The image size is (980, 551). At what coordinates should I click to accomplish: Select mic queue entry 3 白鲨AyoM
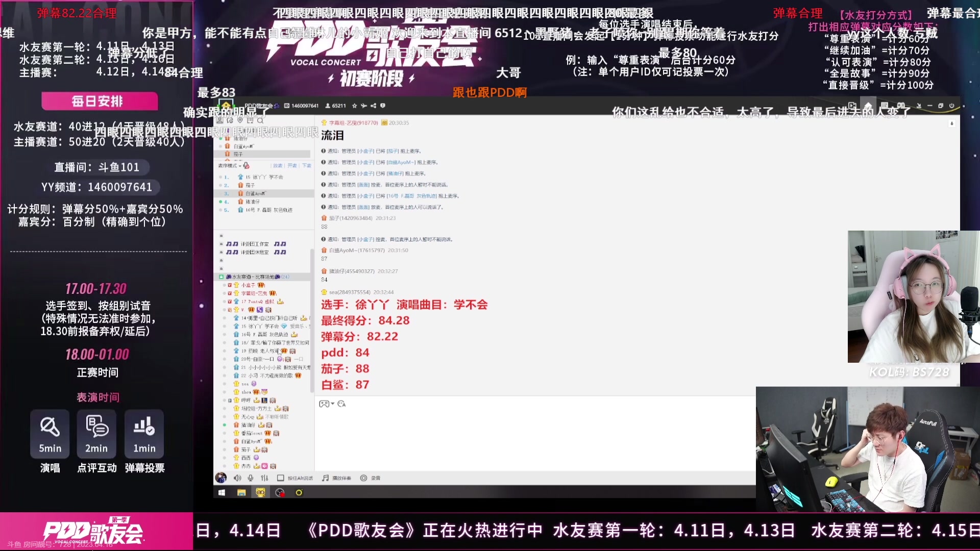coord(263,193)
